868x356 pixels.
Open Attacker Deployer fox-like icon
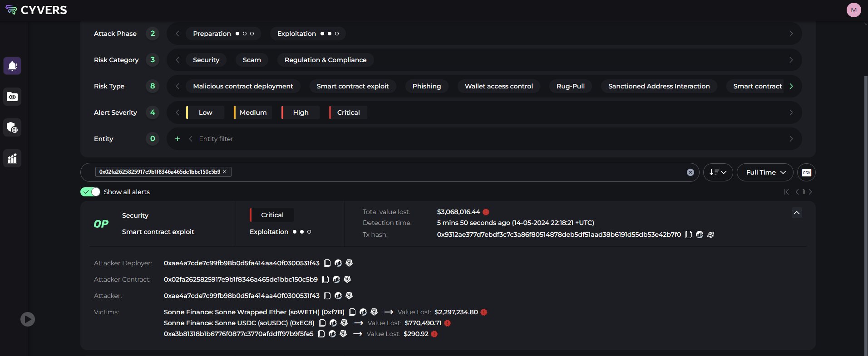pos(349,263)
